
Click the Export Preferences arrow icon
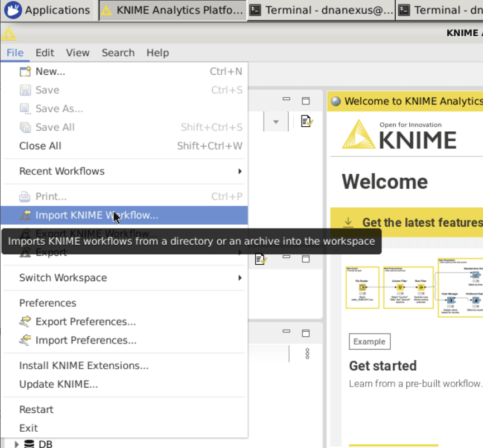(x=25, y=322)
